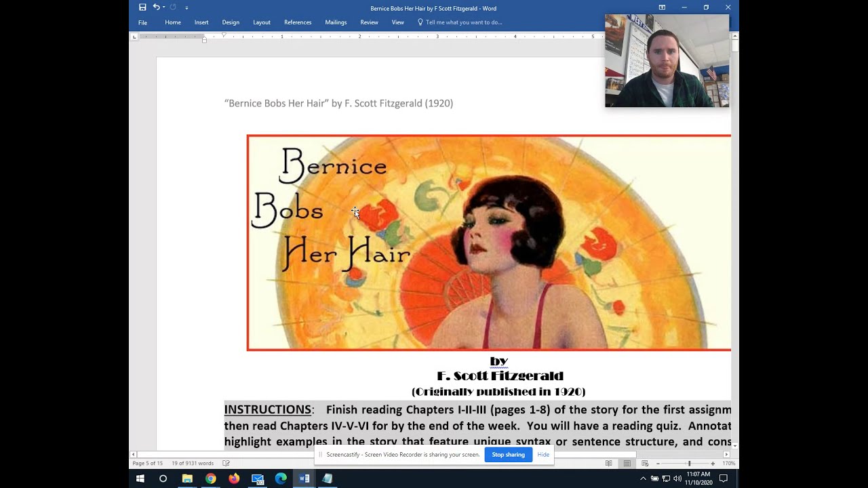Open the volume control tray icon
Screen dimensions: 868x488
(x=677, y=479)
